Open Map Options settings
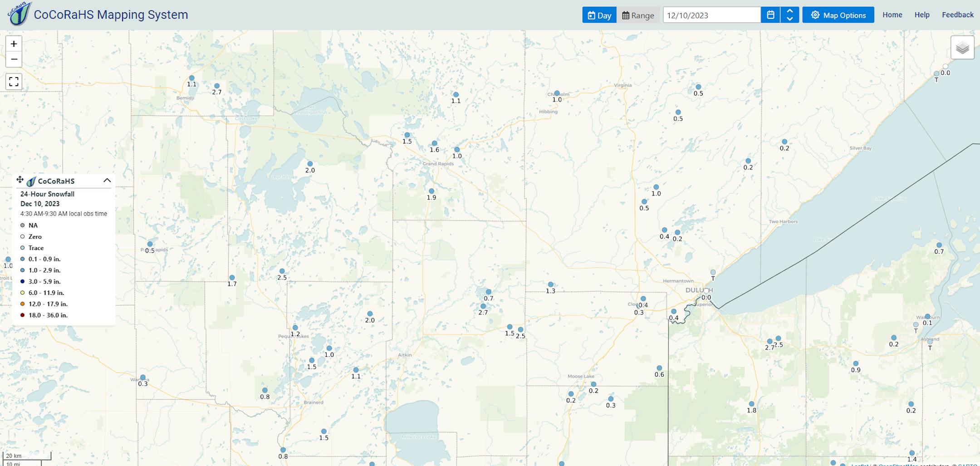 838,15
